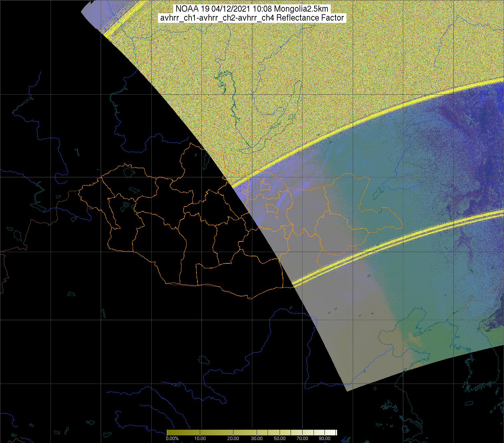This screenshot has height=443, width=504.
Task: Select the avhrr_ch1 channel name
Action: (x=177, y=18)
